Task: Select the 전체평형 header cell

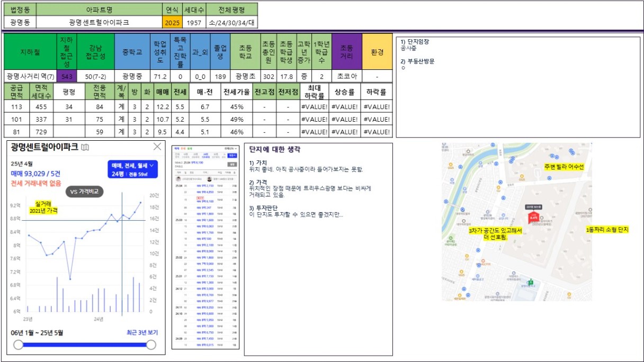Action: 231,10
